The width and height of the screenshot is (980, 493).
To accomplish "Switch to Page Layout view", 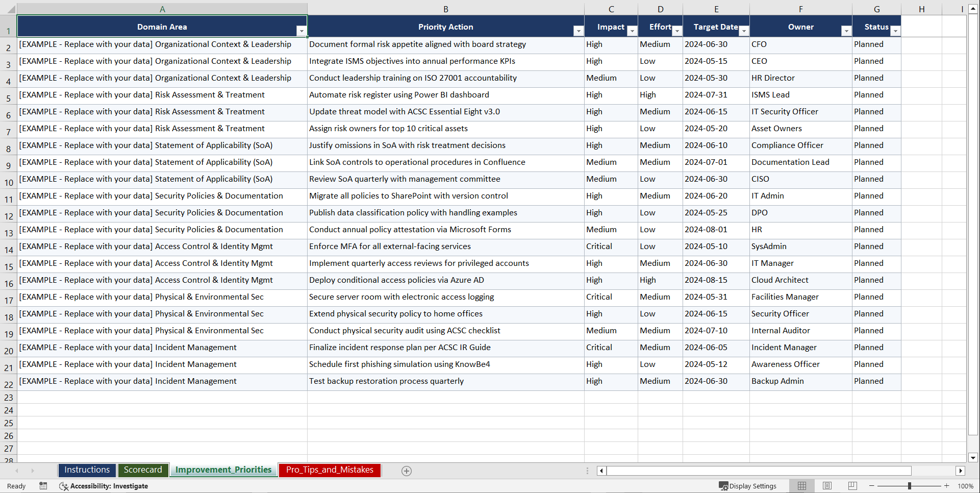I will (827, 486).
